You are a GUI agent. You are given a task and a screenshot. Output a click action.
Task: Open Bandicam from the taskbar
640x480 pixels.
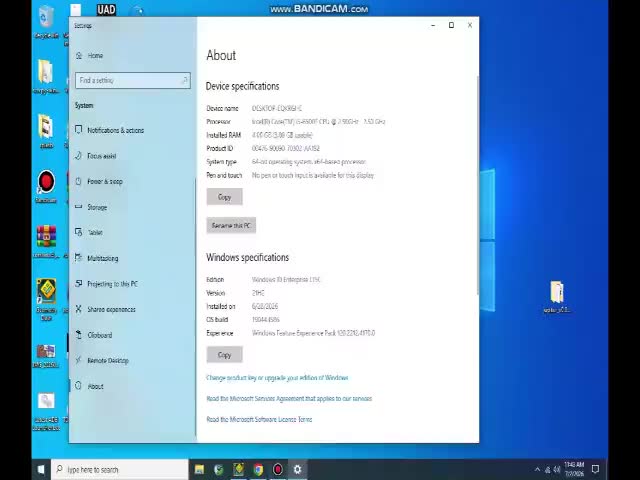[x=278, y=469]
